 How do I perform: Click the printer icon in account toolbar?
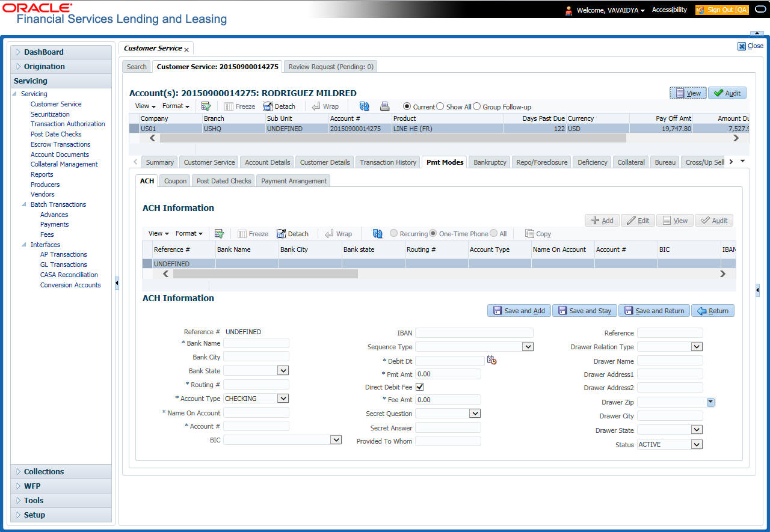(385, 106)
